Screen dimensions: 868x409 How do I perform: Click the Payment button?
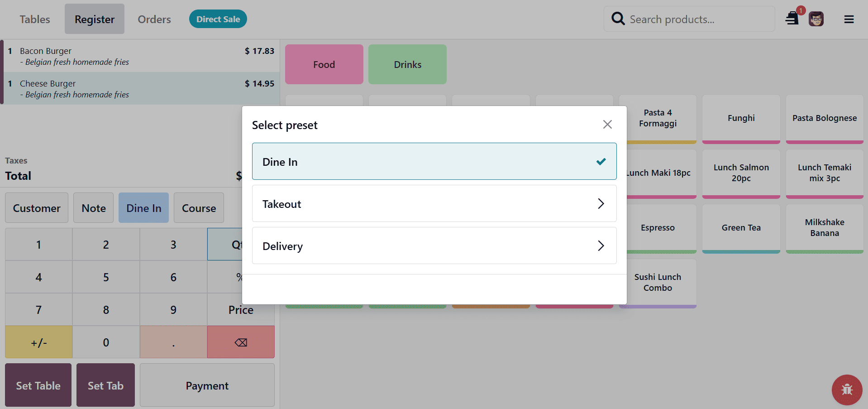pyautogui.click(x=207, y=385)
